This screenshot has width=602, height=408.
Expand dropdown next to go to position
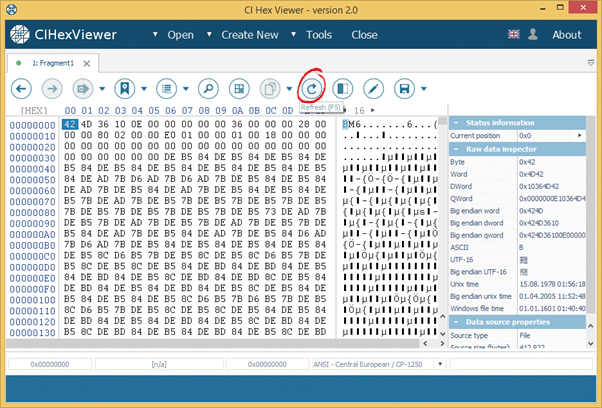click(x=102, y=89)
